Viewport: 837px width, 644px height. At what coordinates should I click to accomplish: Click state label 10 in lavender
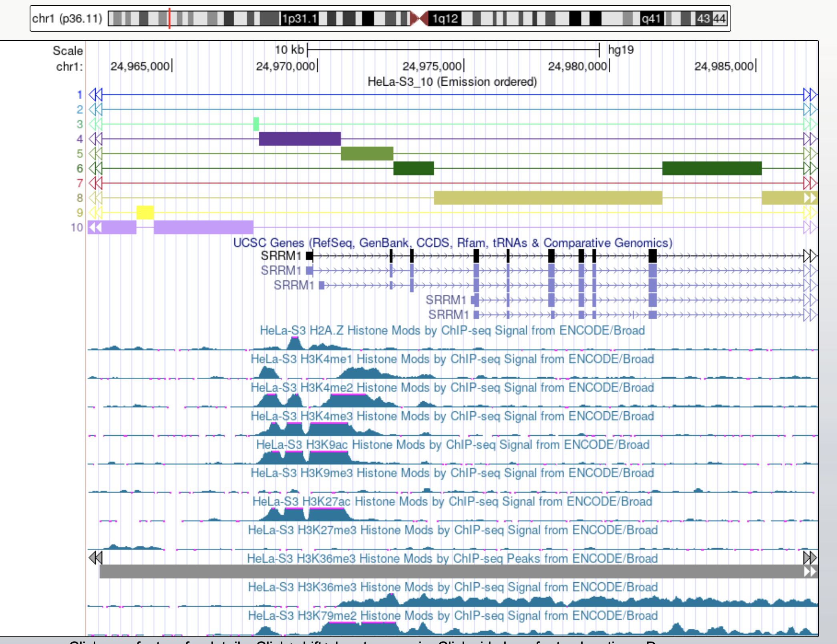77,227
